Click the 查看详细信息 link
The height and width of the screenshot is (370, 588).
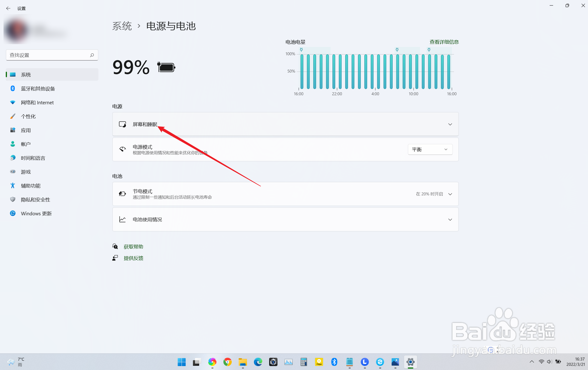(x=444, y=42)
